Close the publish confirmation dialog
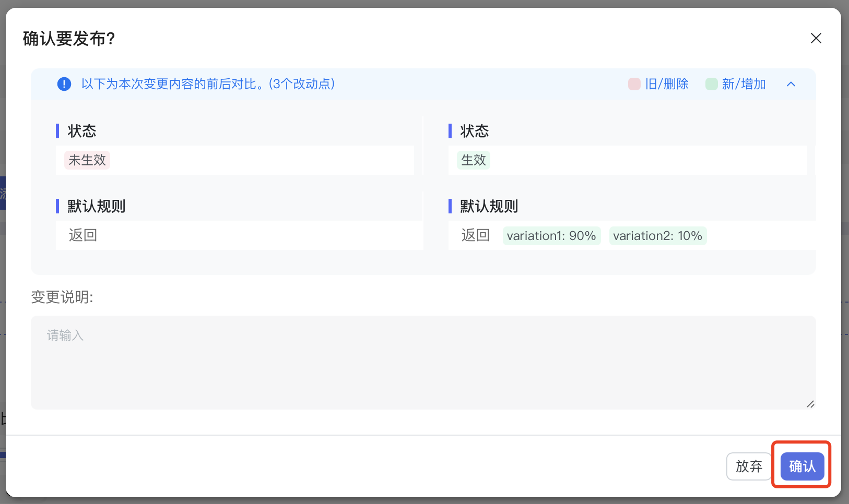Image resolution: width=849 pixels, height=504 pixels. (816, 38)
